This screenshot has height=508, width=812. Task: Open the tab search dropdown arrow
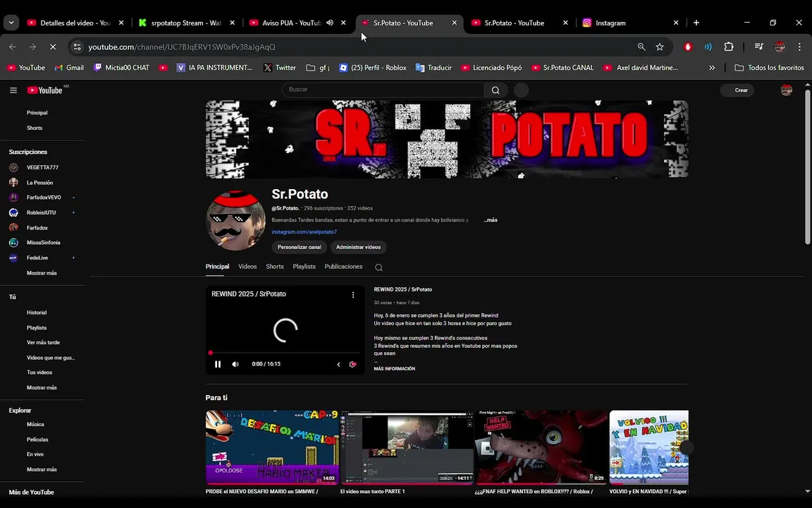11,23
